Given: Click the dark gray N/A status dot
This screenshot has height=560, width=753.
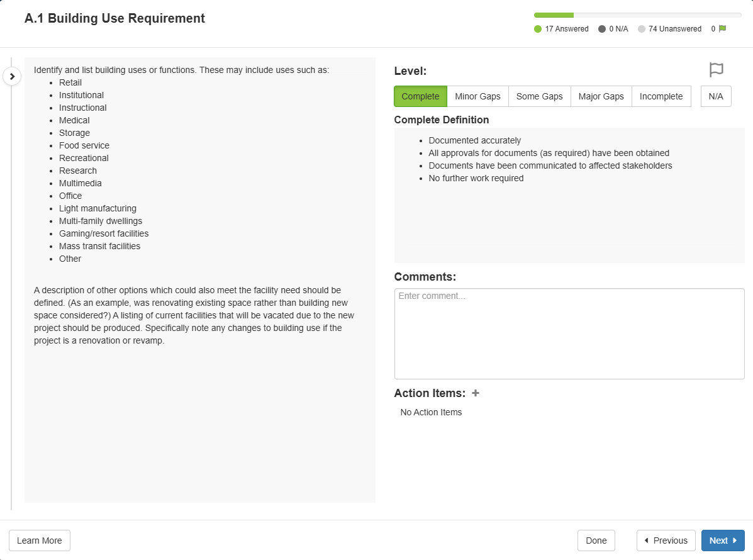Looking at the screenshot, I should coord(602,29).
